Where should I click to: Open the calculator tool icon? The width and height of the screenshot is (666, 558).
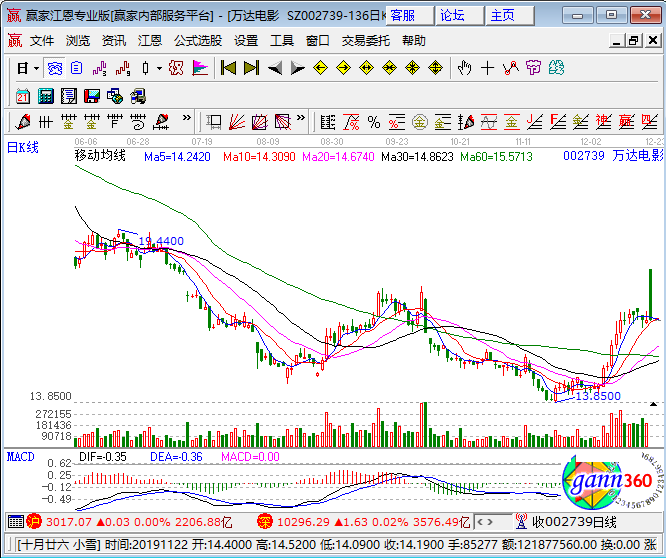pyautogui.click(x=46, y=96)
